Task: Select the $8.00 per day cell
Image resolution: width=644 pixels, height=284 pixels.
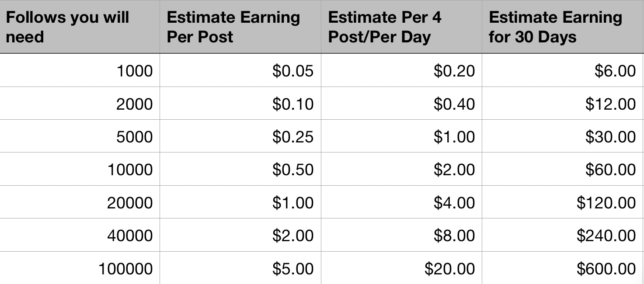Action: pyautogui.click(x=401, y=236)
